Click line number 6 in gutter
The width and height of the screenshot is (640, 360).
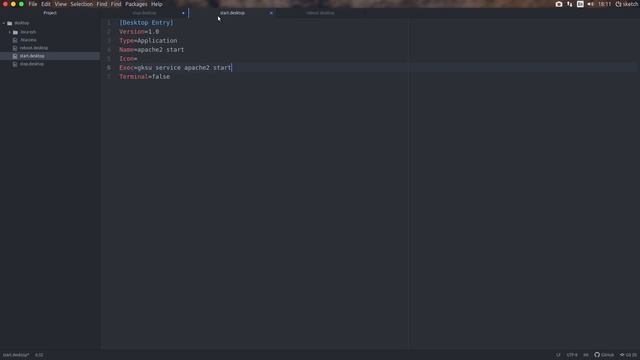(109, 68)
